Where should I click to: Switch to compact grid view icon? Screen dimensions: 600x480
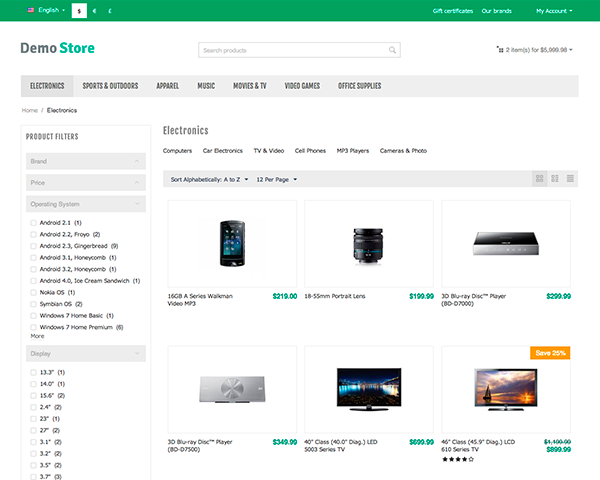pos(555,179)
